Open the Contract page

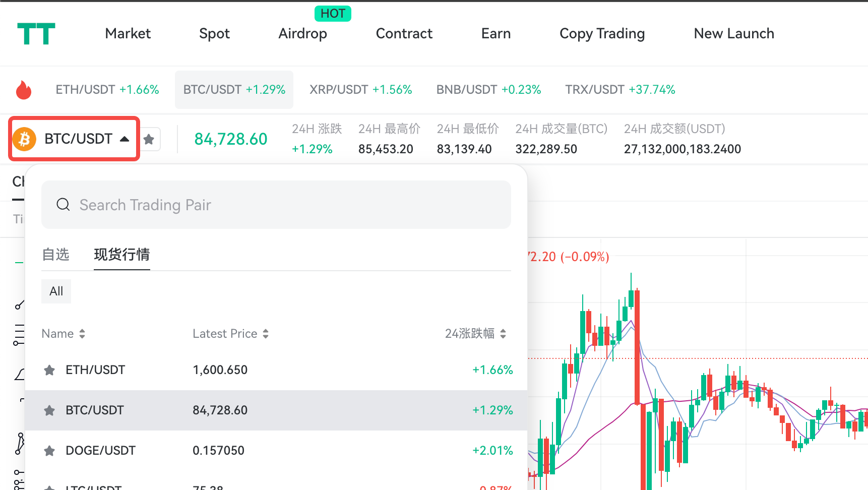pyautogui.click(x=404, y=33)
